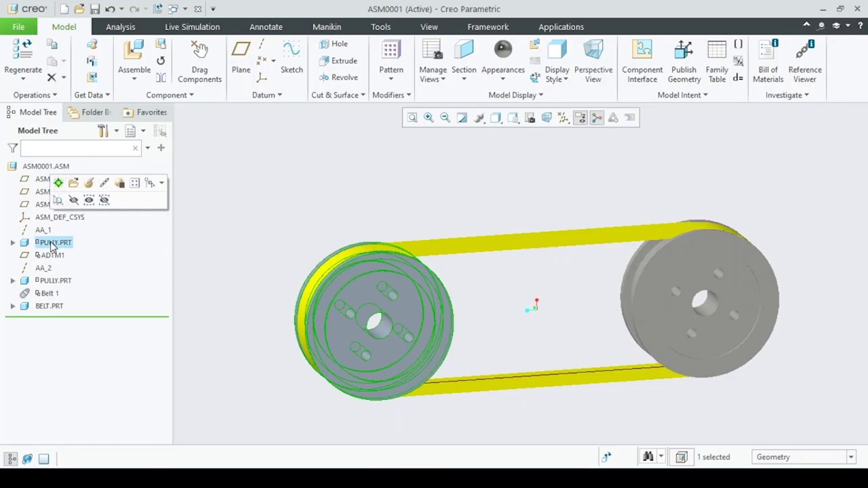This screenshot has height=488, width=868.
Task: Select the Belt 1 tree item
Action: coord(49,293)
